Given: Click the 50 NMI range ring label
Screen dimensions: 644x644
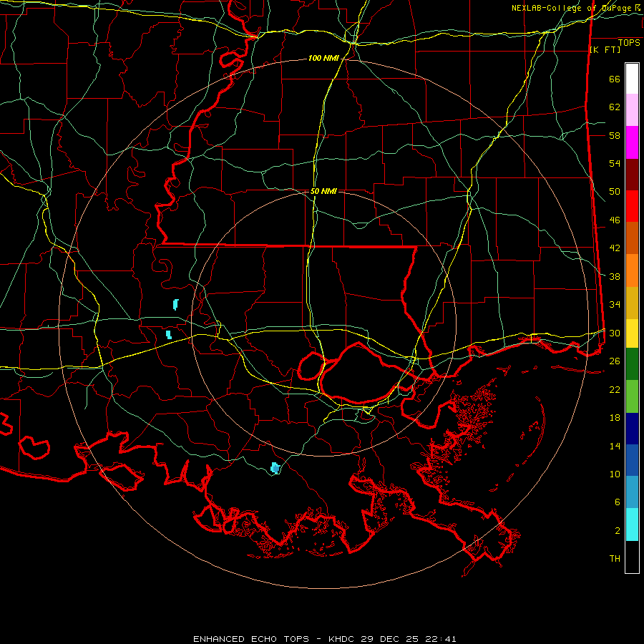Looking at the screenshot, I should pos(323,191).
